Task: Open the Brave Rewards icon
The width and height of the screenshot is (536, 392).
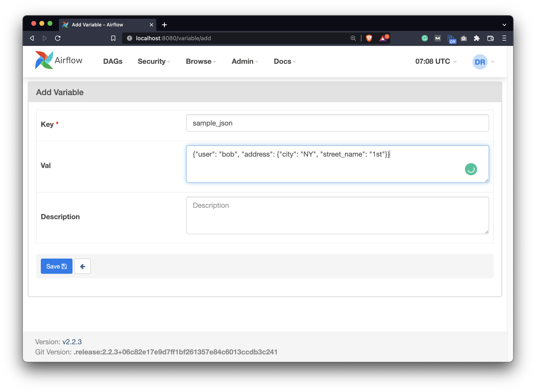Action: pyautogui.click(x=383, y=38)
